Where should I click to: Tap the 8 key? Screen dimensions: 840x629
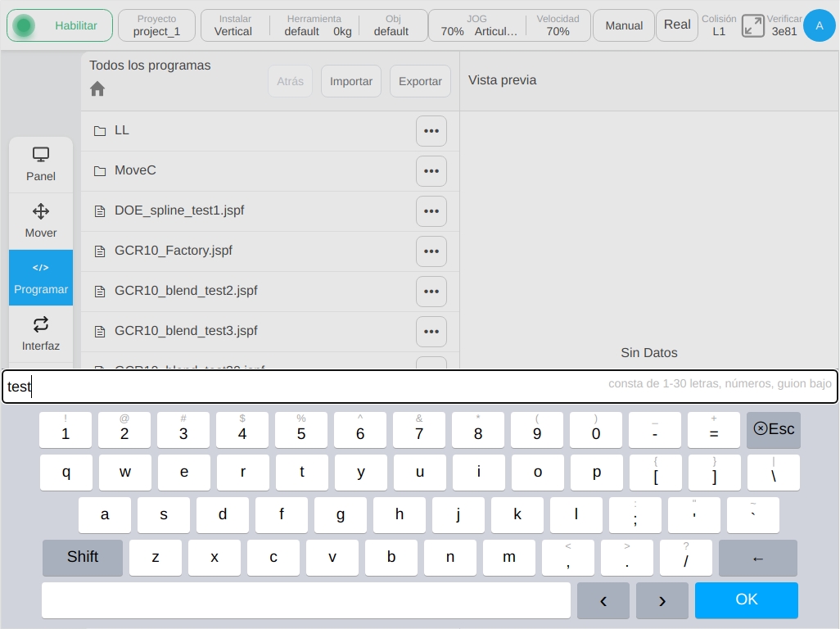pos(478,430)
